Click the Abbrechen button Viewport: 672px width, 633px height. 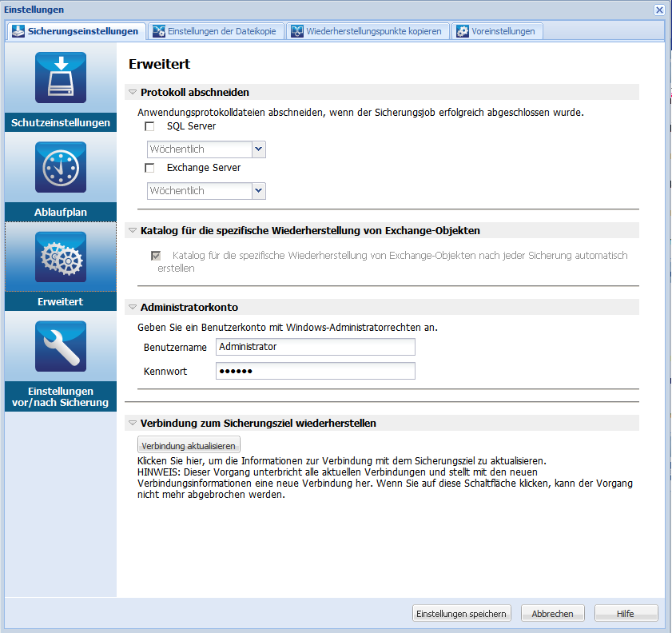tap(553, 613)
